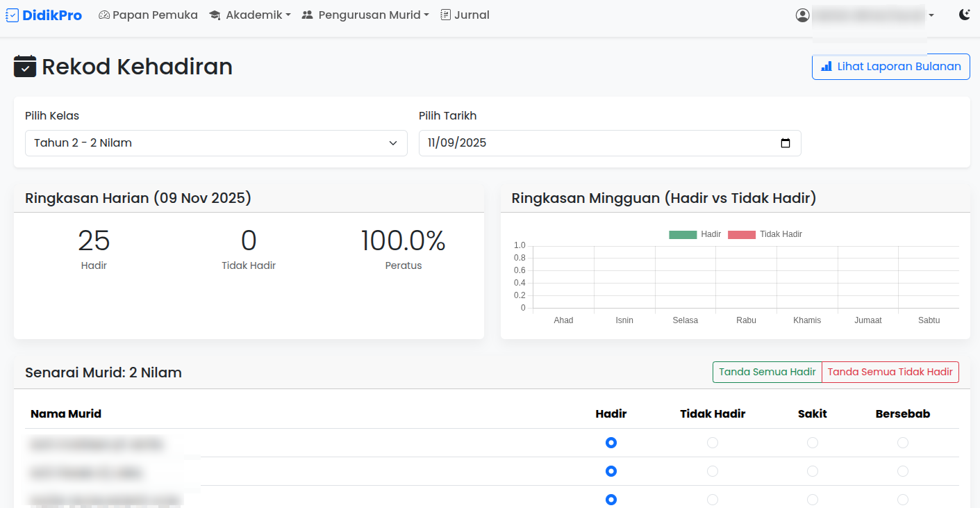
Task: Open Lihat Laporan Bulanan
Action: (890, 66)
